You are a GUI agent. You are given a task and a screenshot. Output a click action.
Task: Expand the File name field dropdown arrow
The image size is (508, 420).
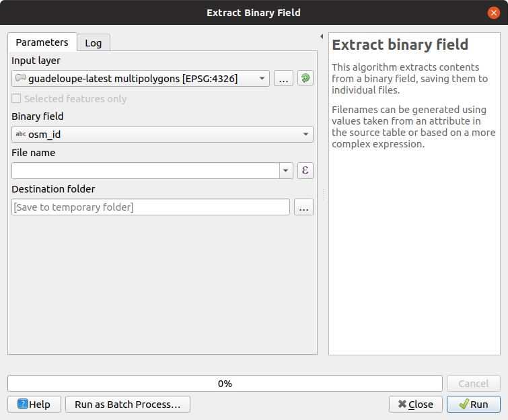tap(286, 170)
